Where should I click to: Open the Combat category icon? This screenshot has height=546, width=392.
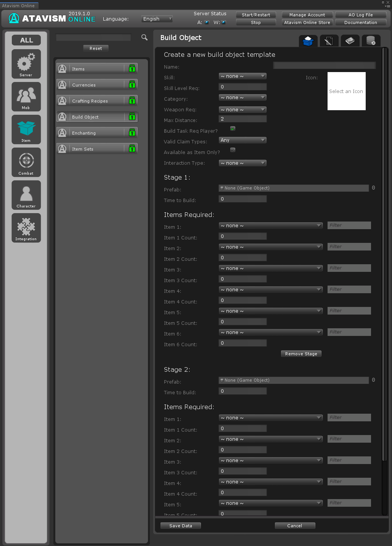26,162
